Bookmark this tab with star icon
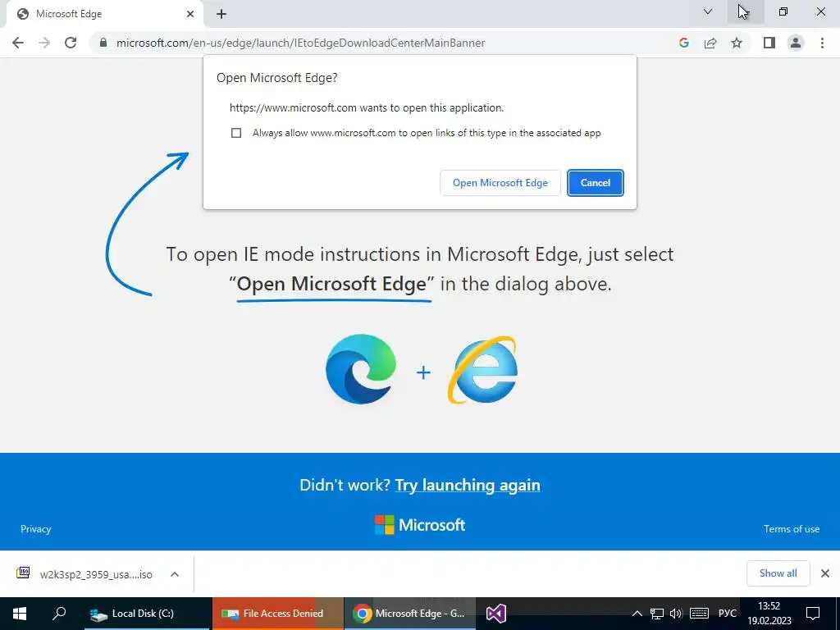This screenshot has width=840, height=630. pos(737,43)
